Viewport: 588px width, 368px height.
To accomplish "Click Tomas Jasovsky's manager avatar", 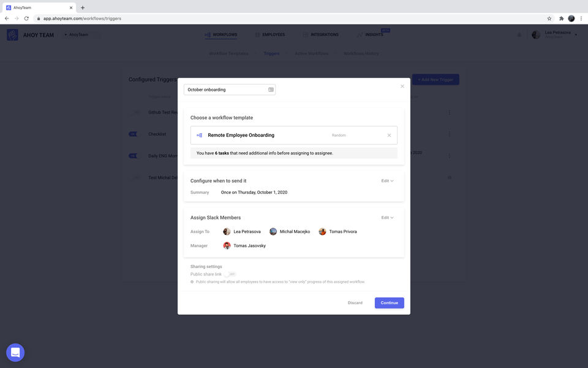I will click(x=227, y=245).
